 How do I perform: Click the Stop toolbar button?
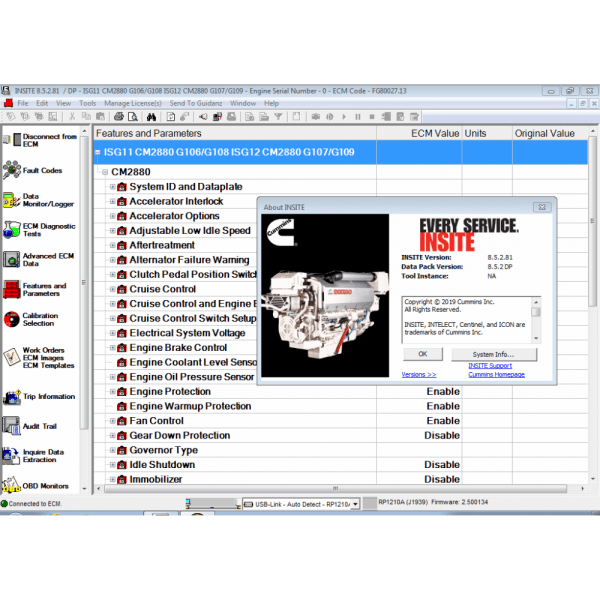(x=372, y=117)
